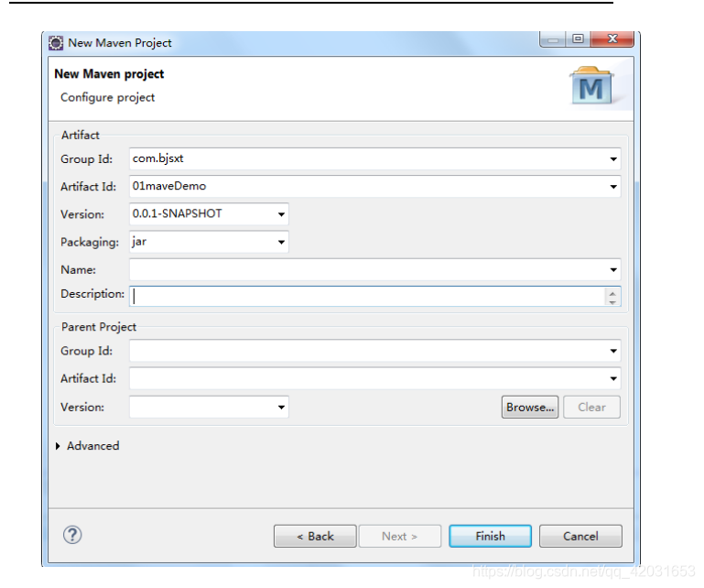Open the Parent Project Version dropdown
The width and height of the screenshot is (704, 588).
tap(281, 408)
